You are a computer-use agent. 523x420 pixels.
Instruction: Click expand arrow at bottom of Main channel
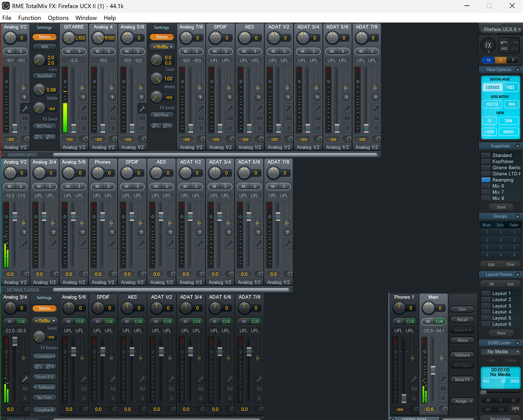click(444, 409)
